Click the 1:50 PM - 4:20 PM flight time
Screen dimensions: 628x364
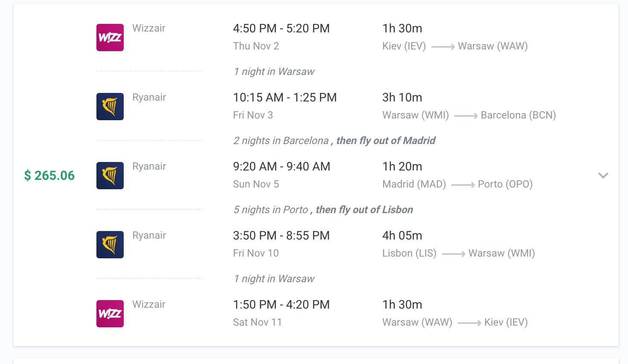[281, 305]
